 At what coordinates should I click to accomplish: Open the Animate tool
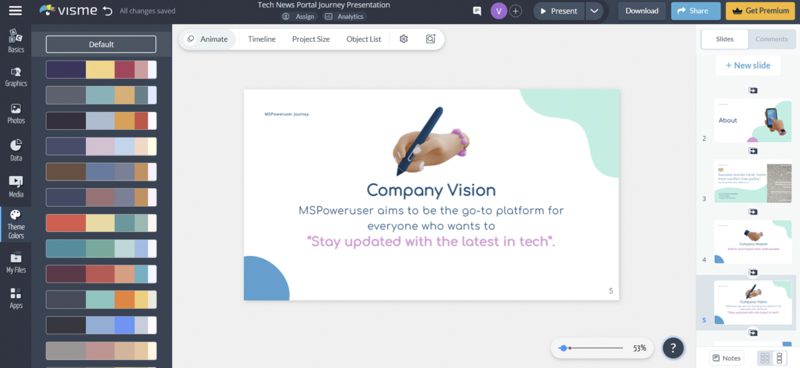pos(208,39)
